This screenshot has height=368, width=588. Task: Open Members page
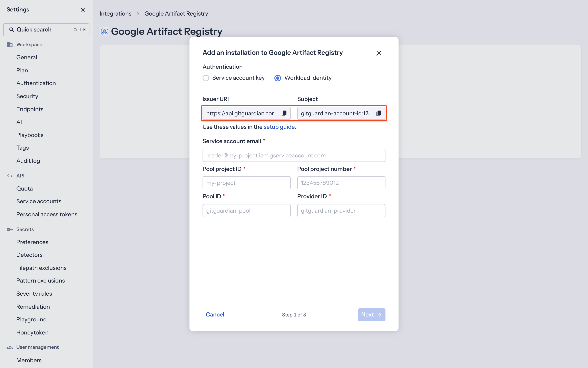coord(29,360)
